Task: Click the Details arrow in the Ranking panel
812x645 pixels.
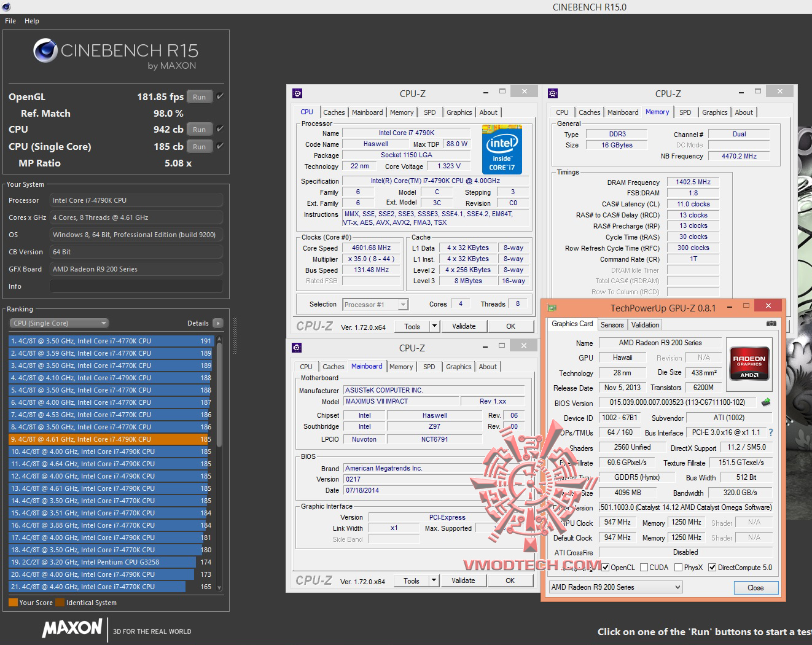Action: click(x=218, y=323)
